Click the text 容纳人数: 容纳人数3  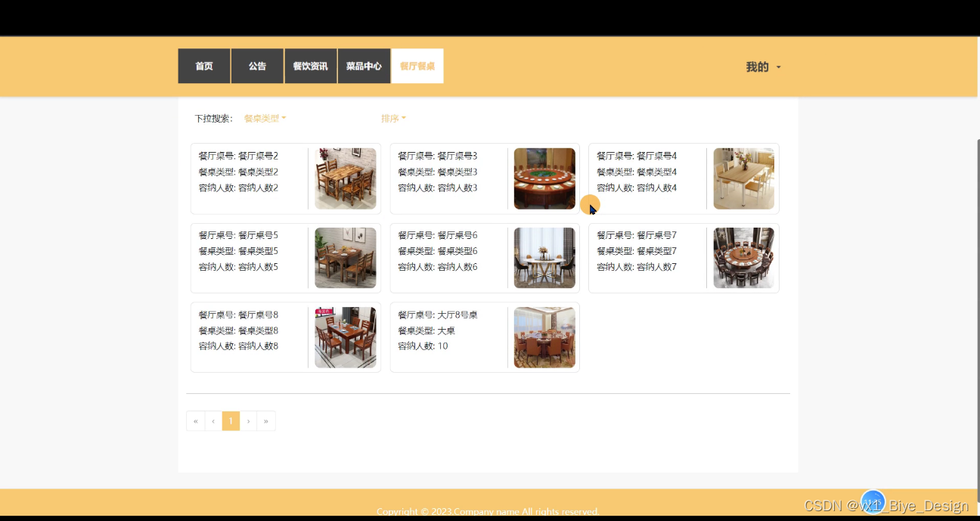(x=438, y=188)
